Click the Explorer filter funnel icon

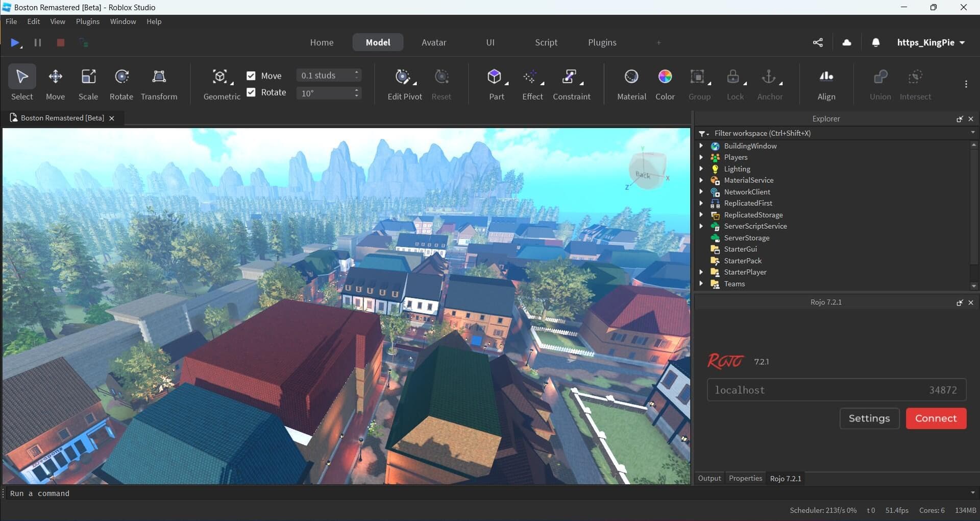click(x=703, y=133)
